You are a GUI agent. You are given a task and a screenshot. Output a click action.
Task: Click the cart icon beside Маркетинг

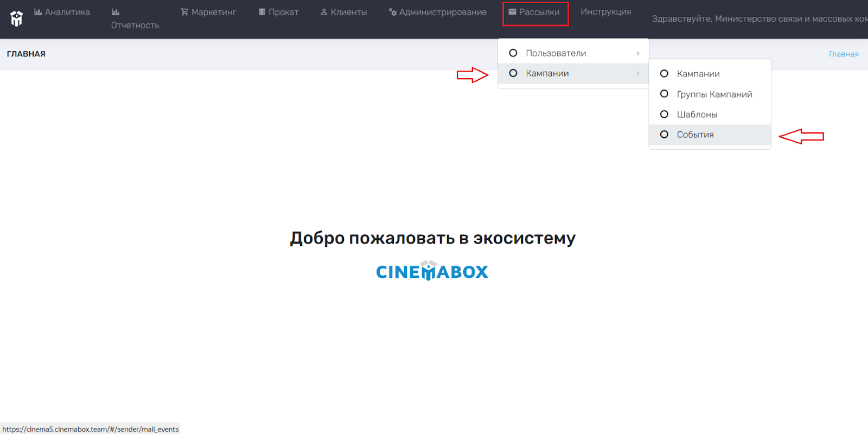pos(184,12)
